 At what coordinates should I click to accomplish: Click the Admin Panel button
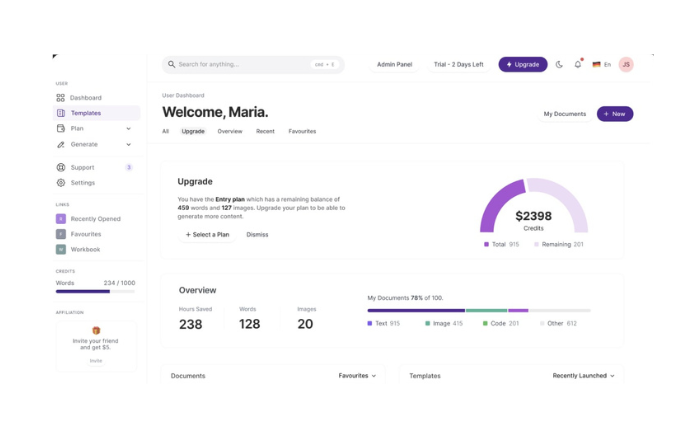[x=395, y=64]
